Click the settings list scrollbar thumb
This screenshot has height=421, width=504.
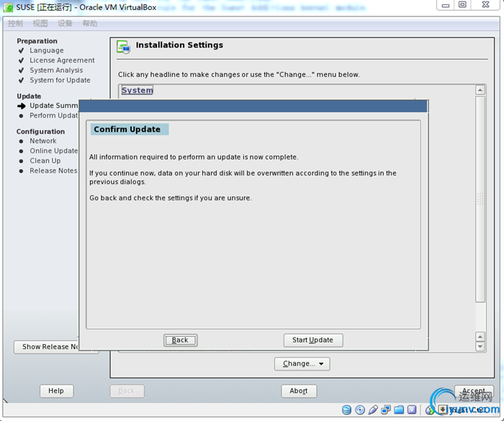tap(480, 199)
